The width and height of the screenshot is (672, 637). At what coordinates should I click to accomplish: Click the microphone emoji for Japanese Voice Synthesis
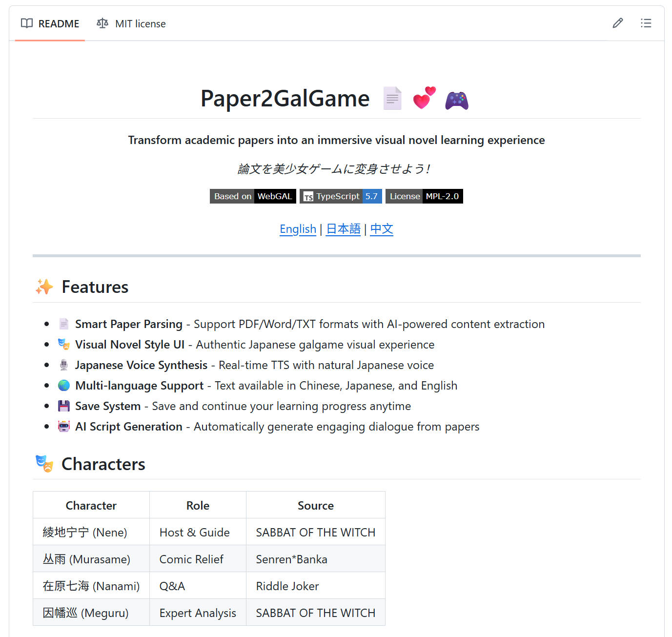[63, 365]
